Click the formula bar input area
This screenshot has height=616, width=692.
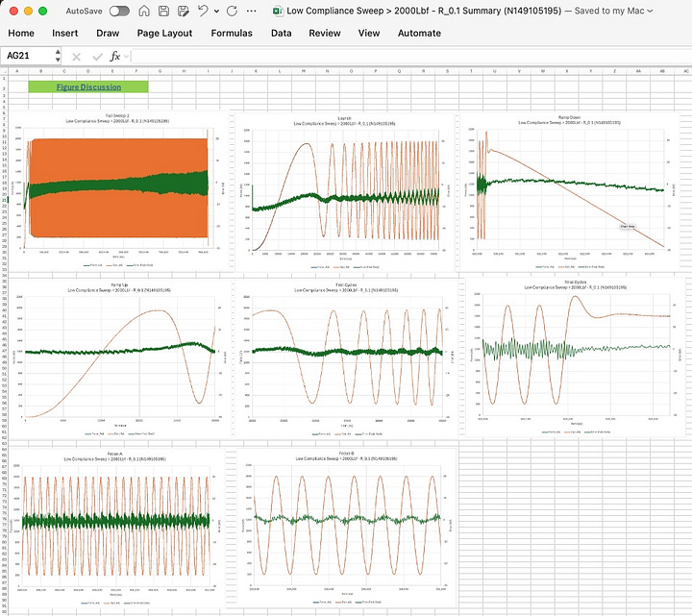411,56
